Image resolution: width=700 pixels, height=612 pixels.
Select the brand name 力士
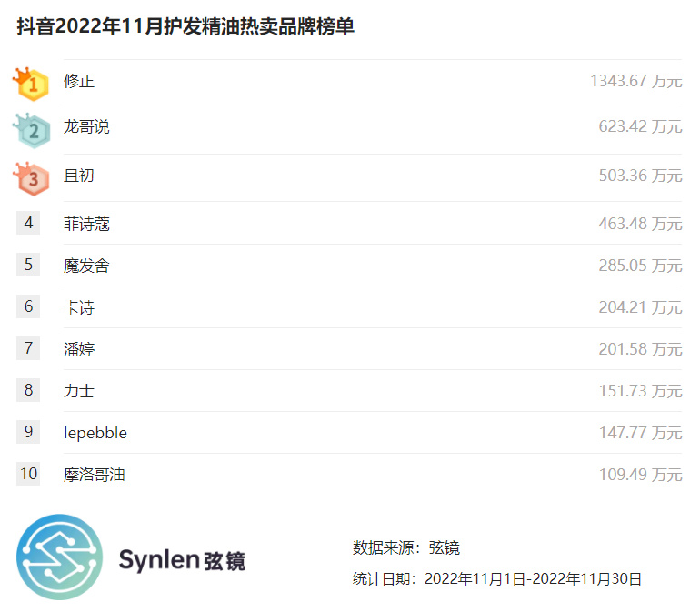(79, 391)
